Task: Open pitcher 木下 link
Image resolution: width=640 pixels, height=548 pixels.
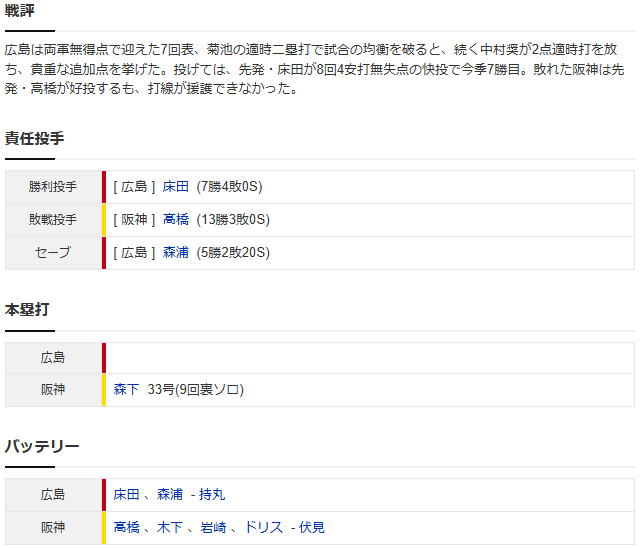Action: coord(170,527)
